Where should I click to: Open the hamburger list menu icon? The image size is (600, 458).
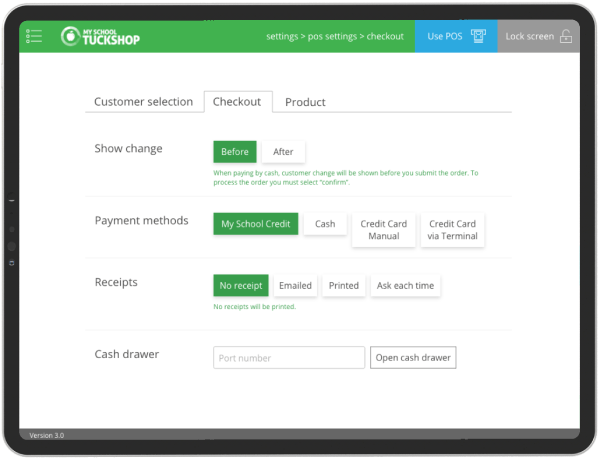point(34,36)
